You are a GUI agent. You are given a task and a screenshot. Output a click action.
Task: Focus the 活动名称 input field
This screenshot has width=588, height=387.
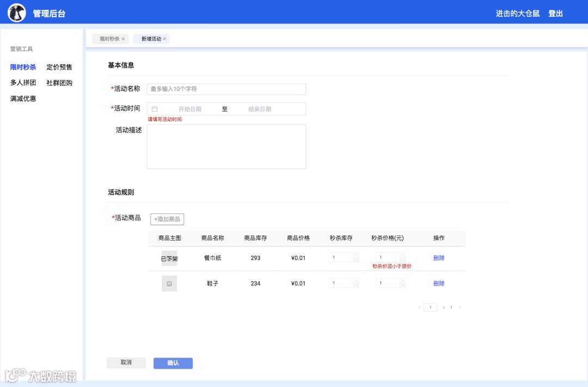226,89
